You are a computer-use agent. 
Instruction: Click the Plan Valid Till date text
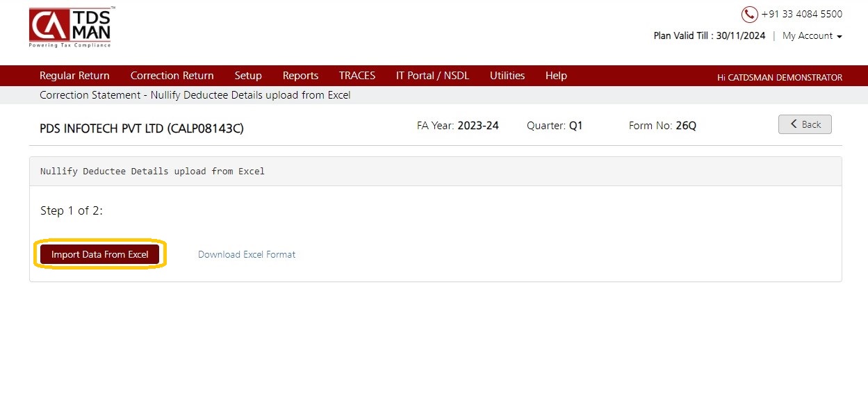[710, 35]
